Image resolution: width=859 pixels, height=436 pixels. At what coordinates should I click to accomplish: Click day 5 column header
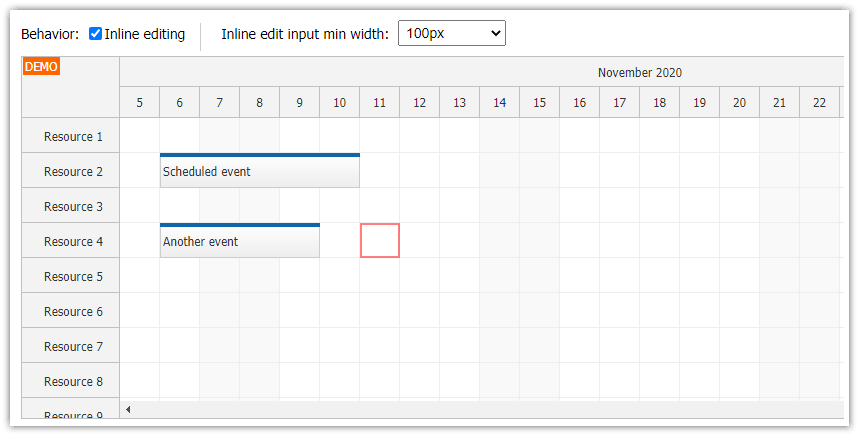coord(140,102)
